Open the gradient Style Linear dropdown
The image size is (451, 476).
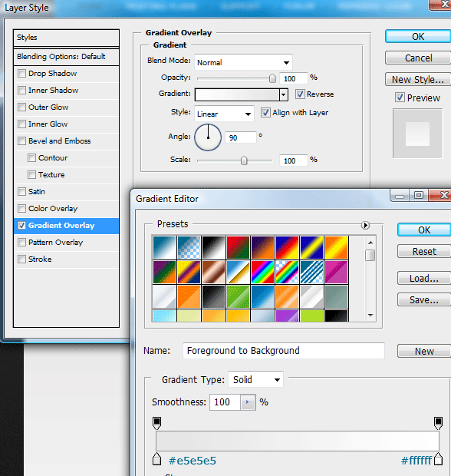tap(224, 114)
